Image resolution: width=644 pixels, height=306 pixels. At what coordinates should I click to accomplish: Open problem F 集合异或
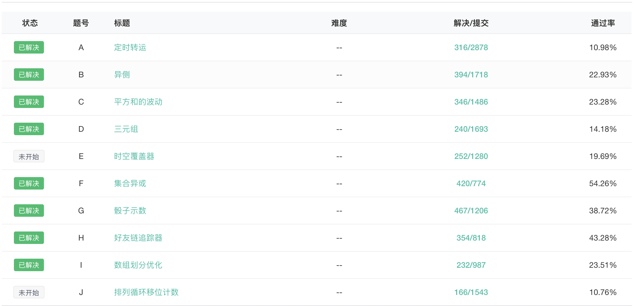tap(130, 183)
